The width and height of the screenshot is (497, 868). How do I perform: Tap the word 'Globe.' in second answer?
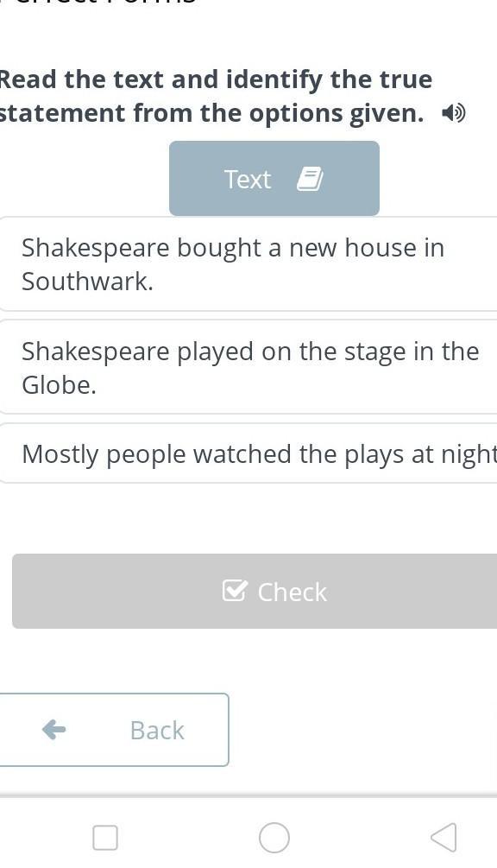click(x=60, y=384)
